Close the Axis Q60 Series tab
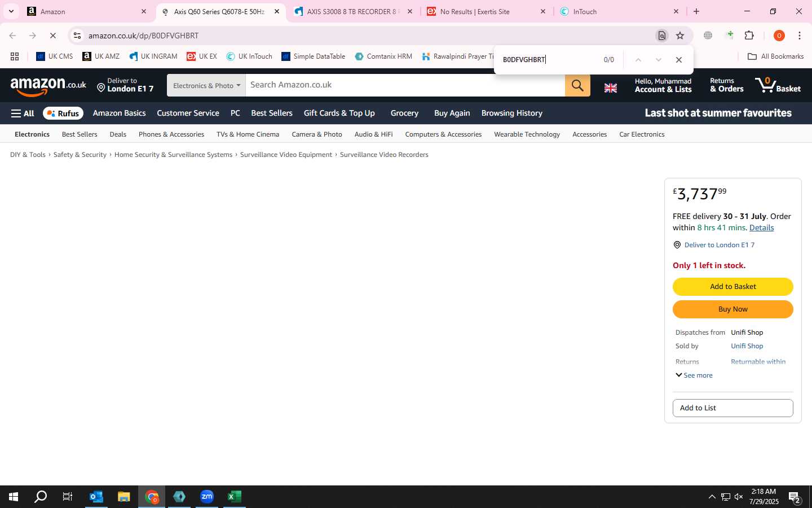The height and width of the screenshot is (508, 812). click(276, 11)
